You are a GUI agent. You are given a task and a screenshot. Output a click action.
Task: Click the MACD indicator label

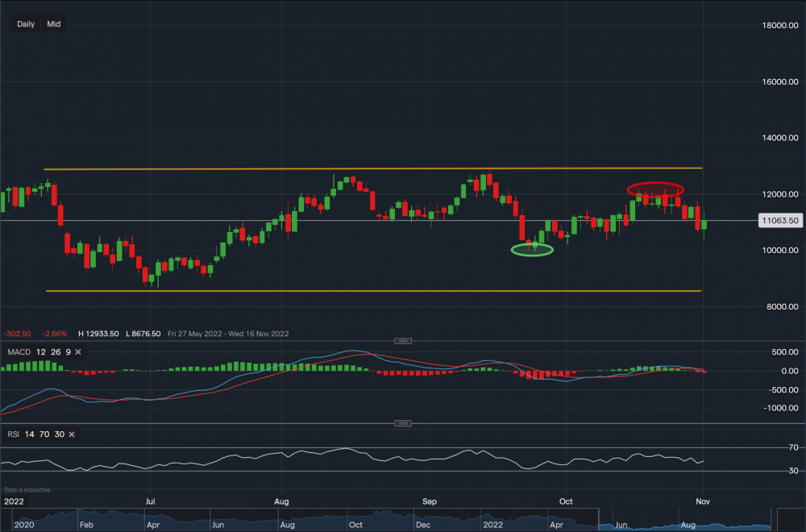tap(19, 352)
